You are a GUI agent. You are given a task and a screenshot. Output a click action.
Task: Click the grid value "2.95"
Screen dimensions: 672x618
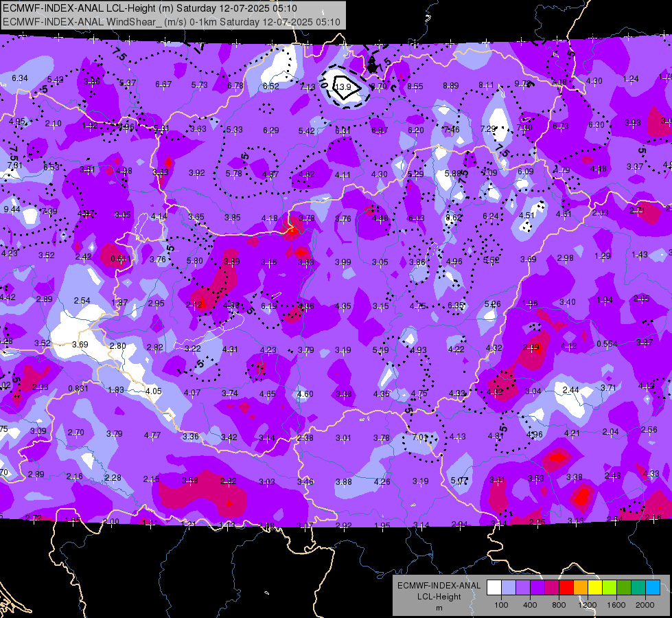pos(156,304)
